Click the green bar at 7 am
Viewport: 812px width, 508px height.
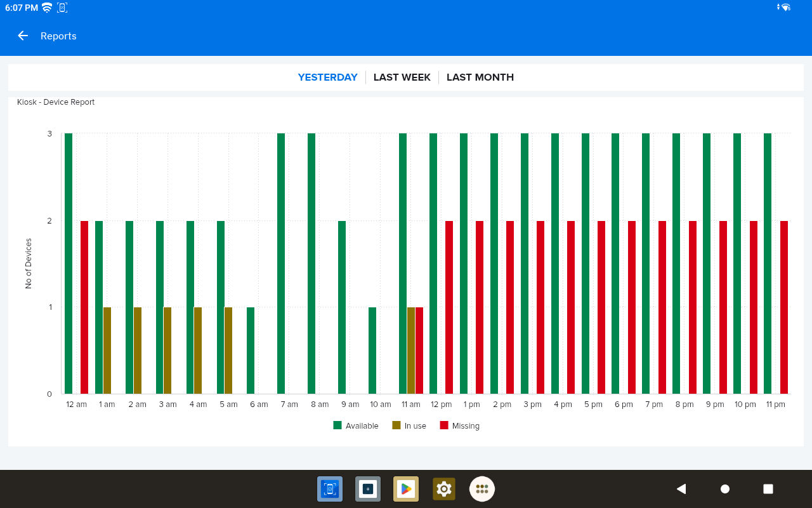click(x=281, y=264)
